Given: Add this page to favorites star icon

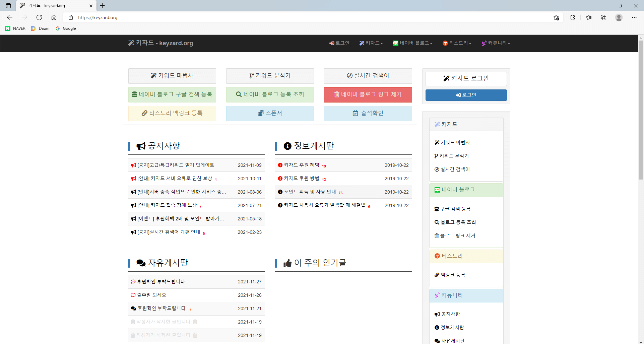Looking at the screenshot, I should 556,17.
